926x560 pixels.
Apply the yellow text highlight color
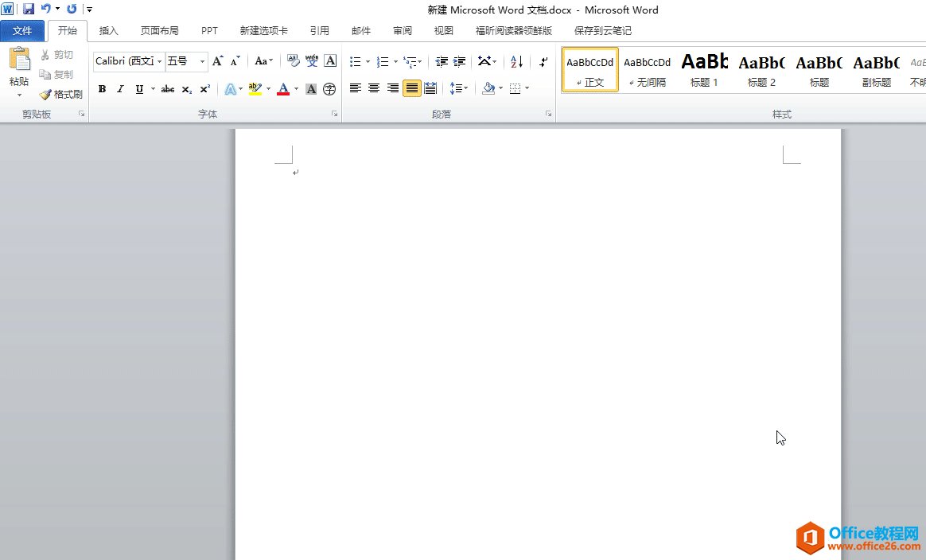click(255, 89)
